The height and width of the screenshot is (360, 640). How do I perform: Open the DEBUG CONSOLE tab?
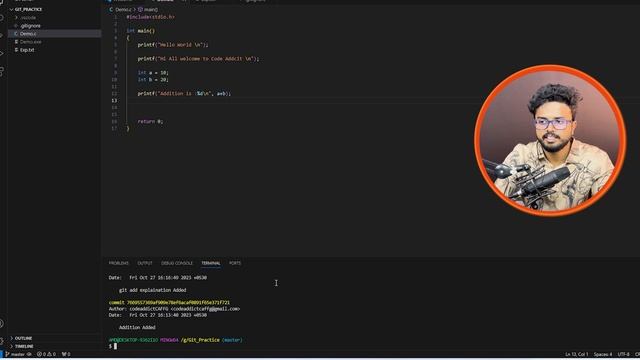tap(177, 263)
